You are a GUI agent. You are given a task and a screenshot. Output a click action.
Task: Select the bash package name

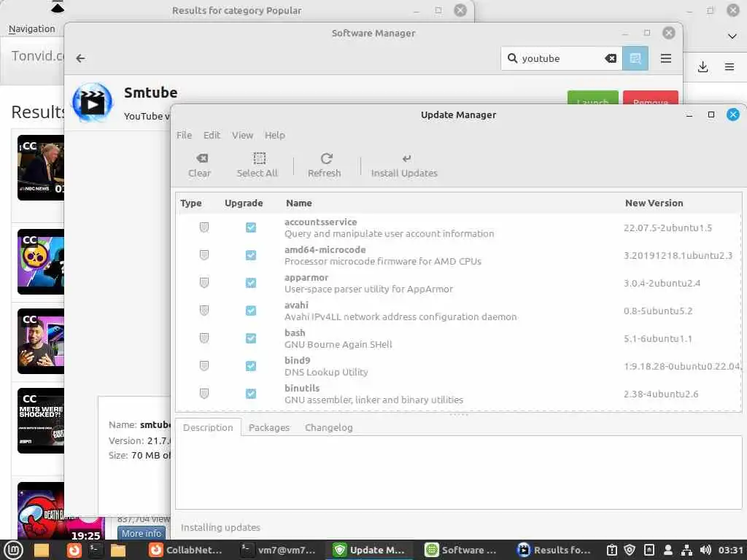[x=295, y=332]
